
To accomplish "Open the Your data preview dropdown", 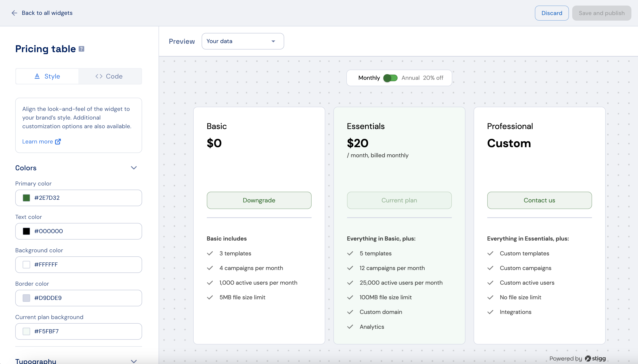I will (x=242, y=41).
